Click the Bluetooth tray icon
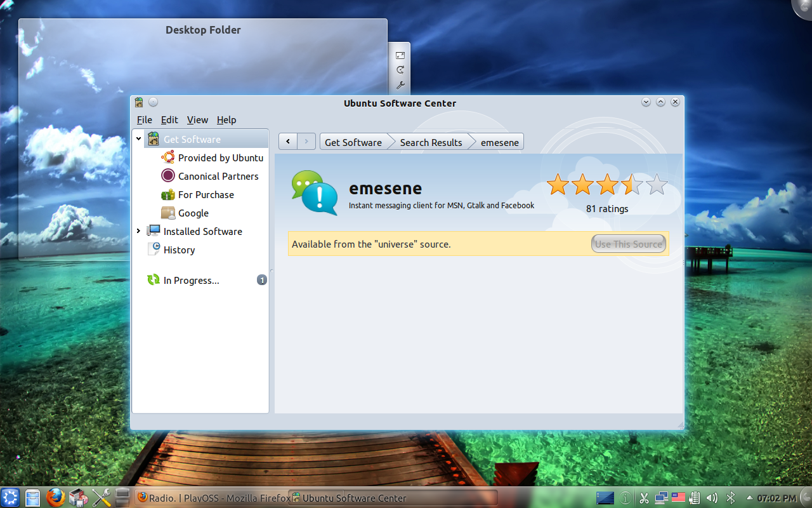 (x=730, y=498)
